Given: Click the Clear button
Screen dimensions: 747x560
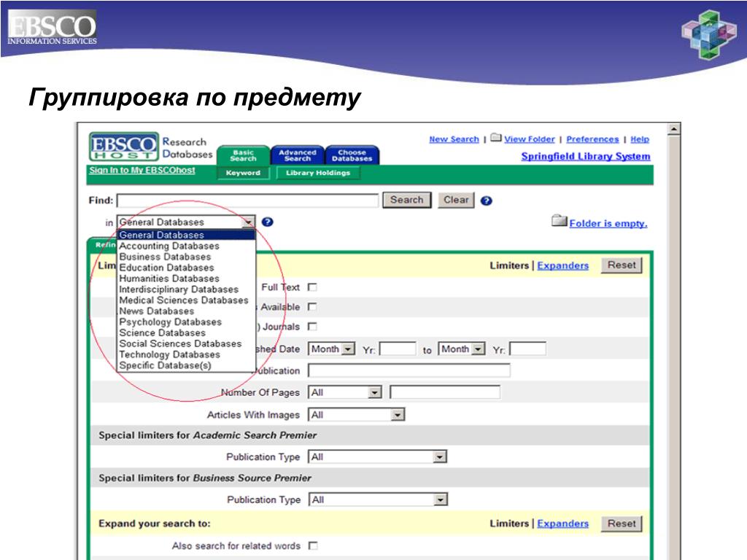Looking at the screenshot, I should tap(457, 200).
